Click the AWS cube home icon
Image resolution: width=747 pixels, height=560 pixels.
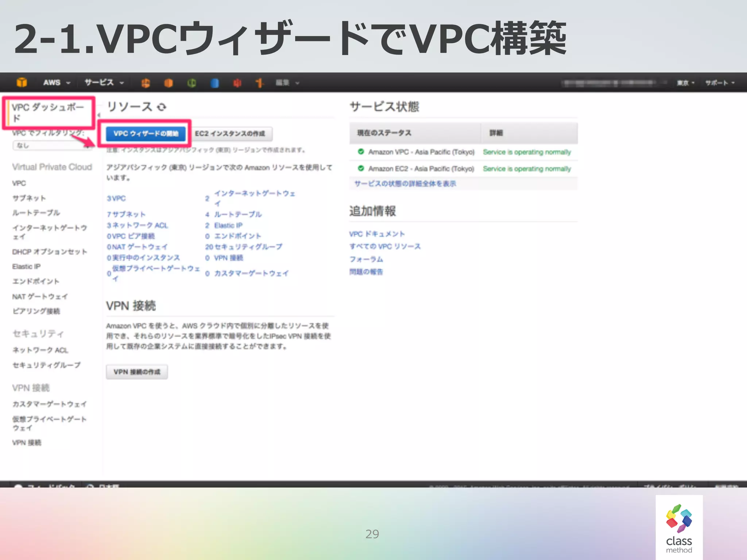(22, 82)
